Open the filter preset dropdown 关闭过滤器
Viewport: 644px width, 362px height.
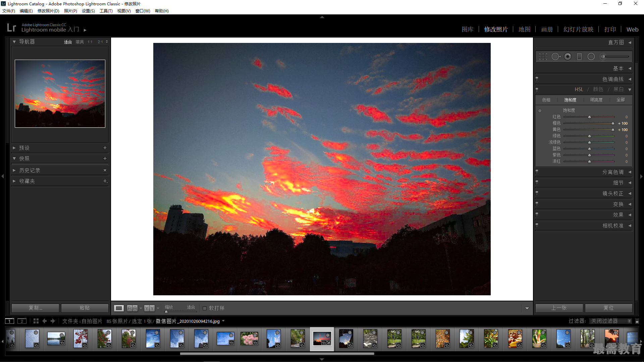click(611, 321)
